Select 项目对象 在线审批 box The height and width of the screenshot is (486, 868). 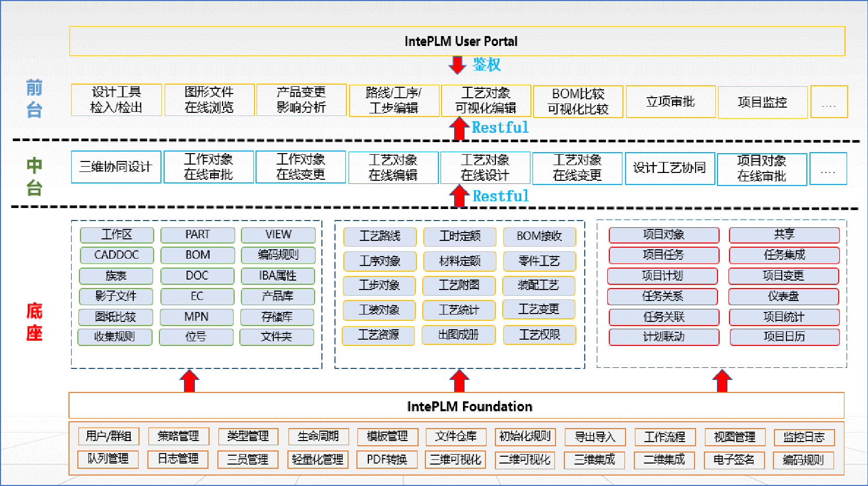pyautogui.click(x=762, y=169)
